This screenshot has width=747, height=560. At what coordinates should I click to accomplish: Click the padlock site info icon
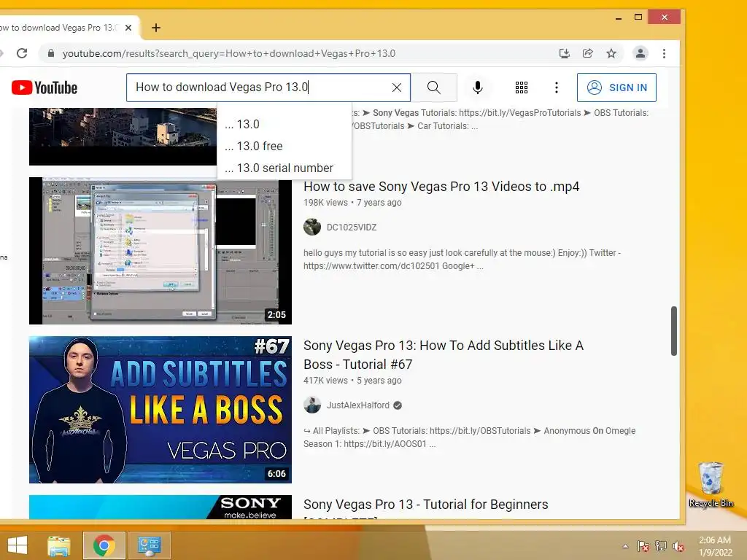51,53
